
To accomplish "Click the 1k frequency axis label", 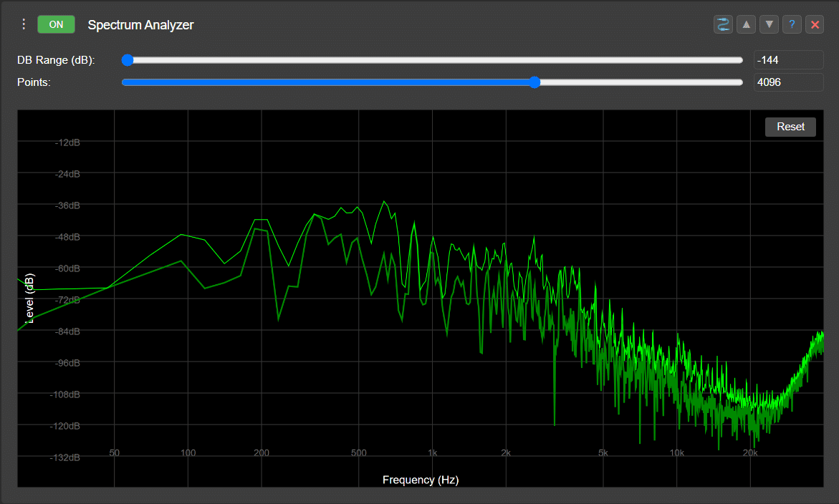I will [432, 452].
